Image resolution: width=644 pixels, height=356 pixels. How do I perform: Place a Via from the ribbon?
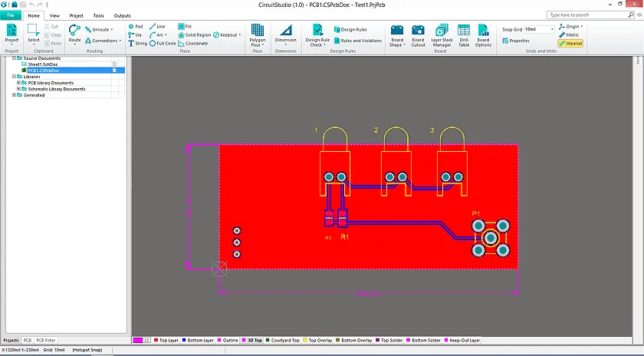click(135, 35)
